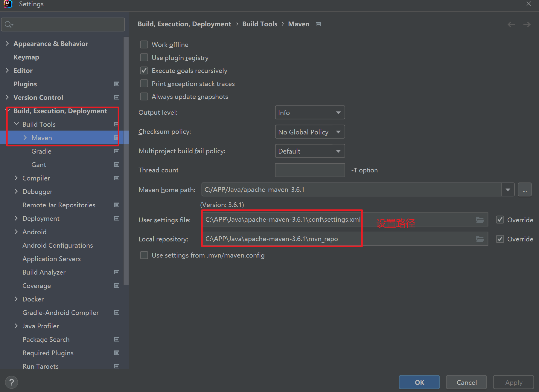Click project icon beside Plugins row

click(117, 84)
